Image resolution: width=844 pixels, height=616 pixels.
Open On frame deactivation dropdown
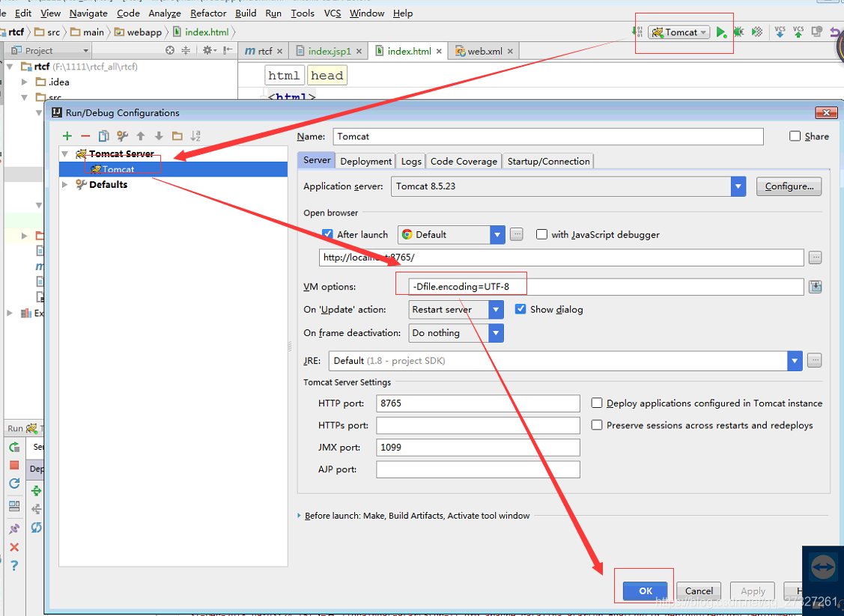(x=496, y=333)
